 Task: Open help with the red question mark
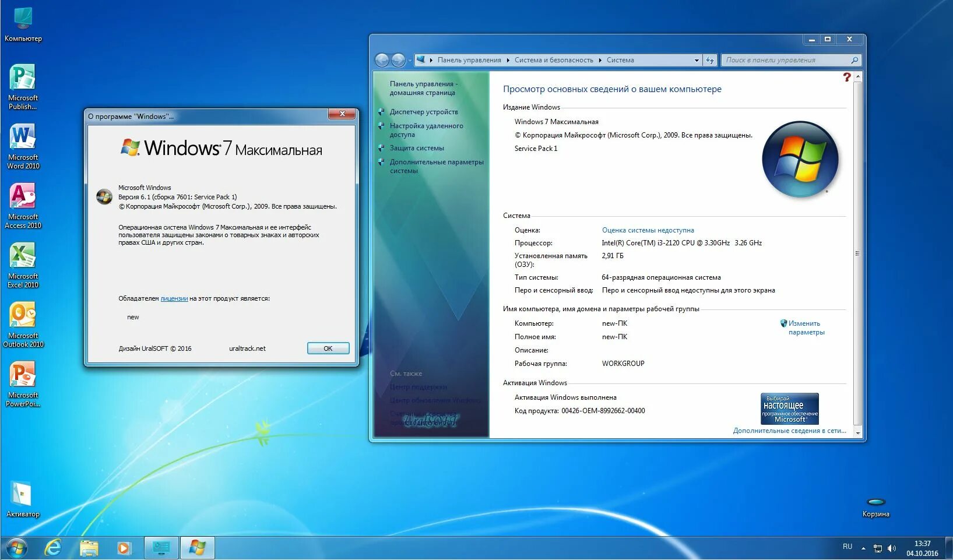tap(847, 77)
